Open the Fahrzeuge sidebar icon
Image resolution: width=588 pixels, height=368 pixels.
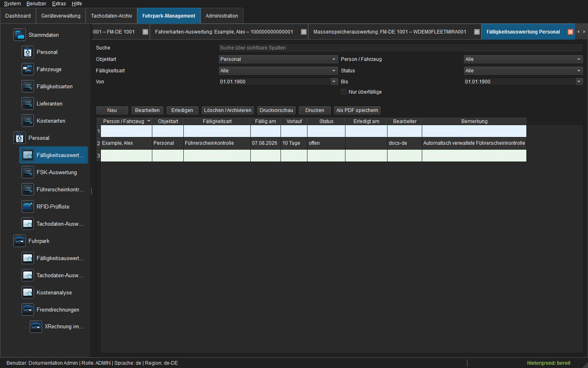[27, 69]
